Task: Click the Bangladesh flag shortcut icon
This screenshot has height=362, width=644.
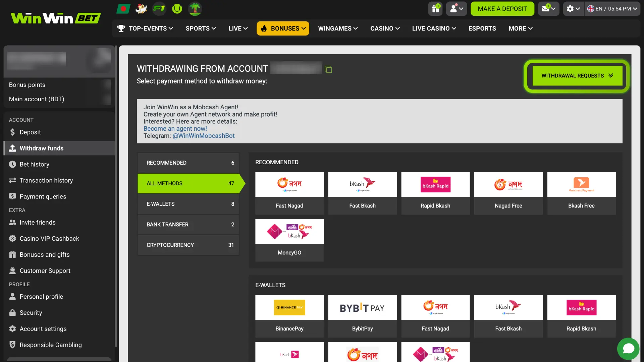Action: tap(123, 9)
